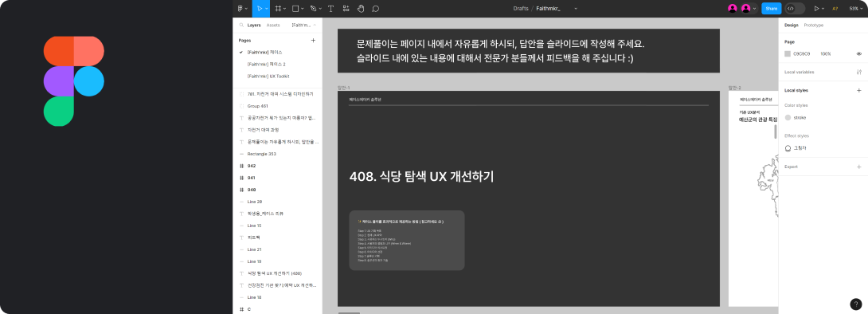This screenshot has width=868, height=314.
Task: Select the Rectangle shape tool
Action: (x=295, y=8)
